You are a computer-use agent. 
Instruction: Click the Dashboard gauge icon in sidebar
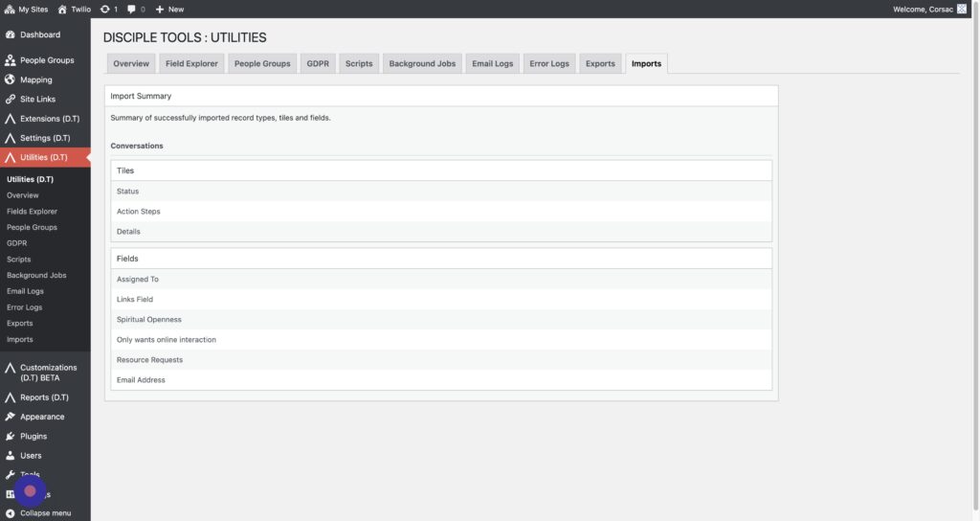(x=11, y=34)
